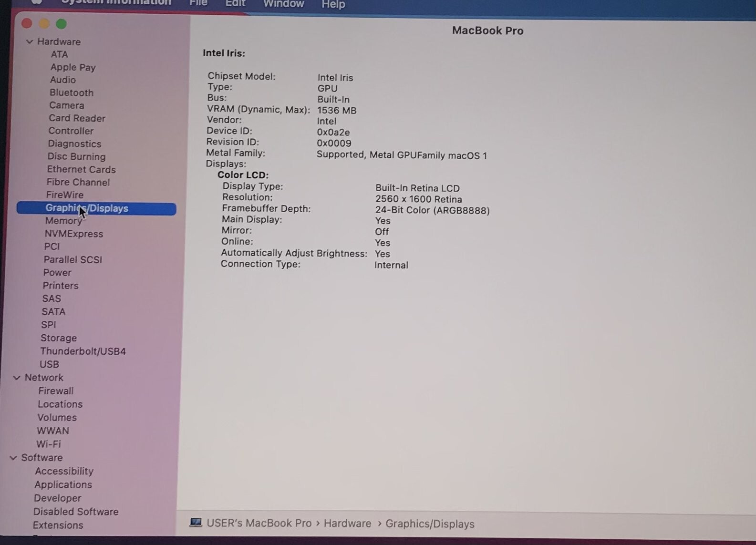Select PCI in the sidebar
The image size is (756, 545).
pos(52,247)
